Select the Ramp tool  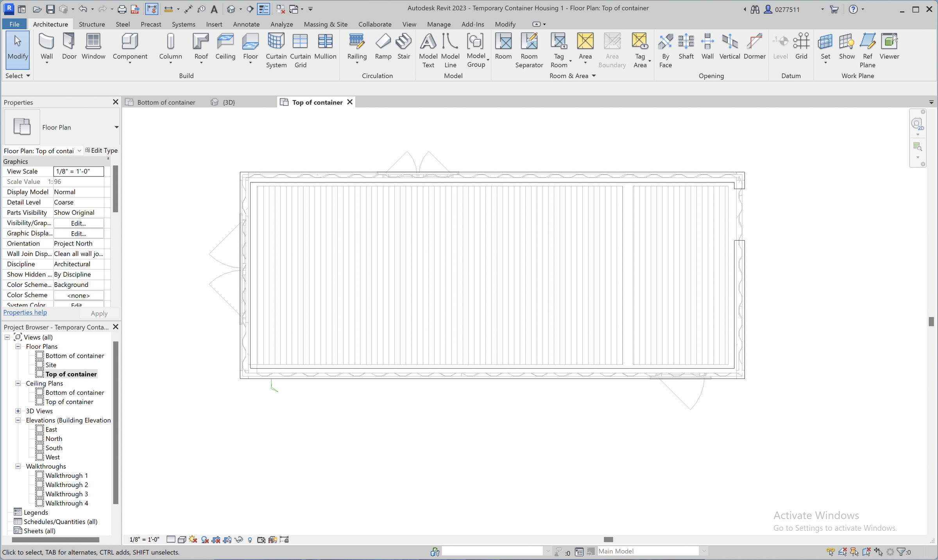coord(383,47)
